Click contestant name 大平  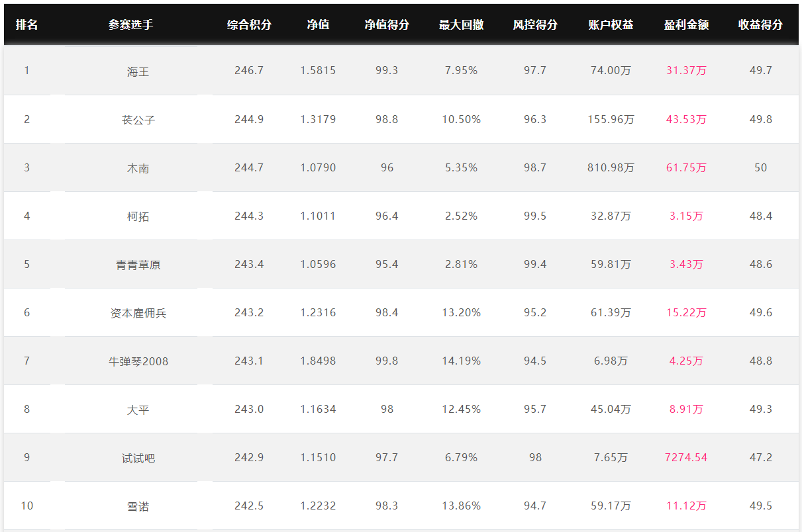pyautogui.click(x=138, y=410)
